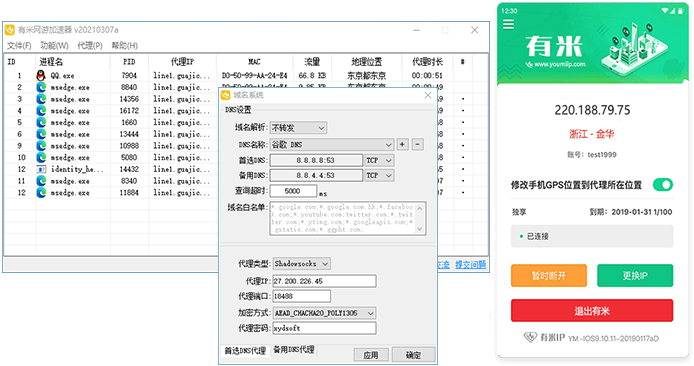Open the 文件(F) menu
694x366 pixels.
point(19,46)
